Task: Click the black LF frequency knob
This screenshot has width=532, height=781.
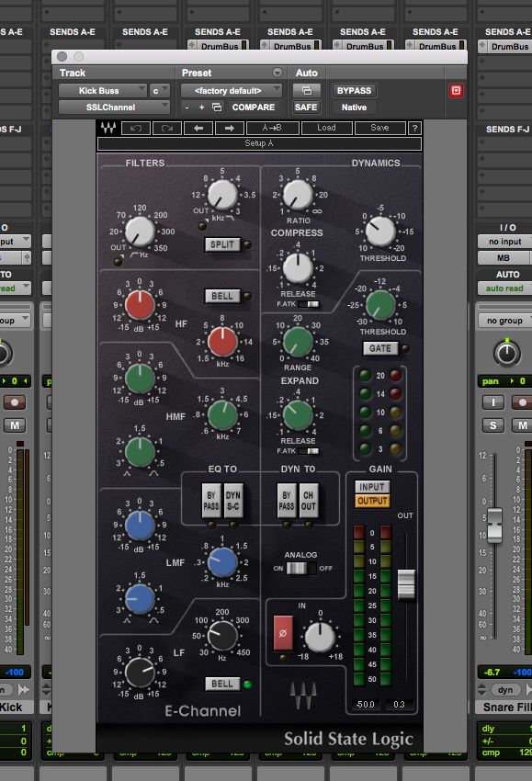Action: (222, 635)
